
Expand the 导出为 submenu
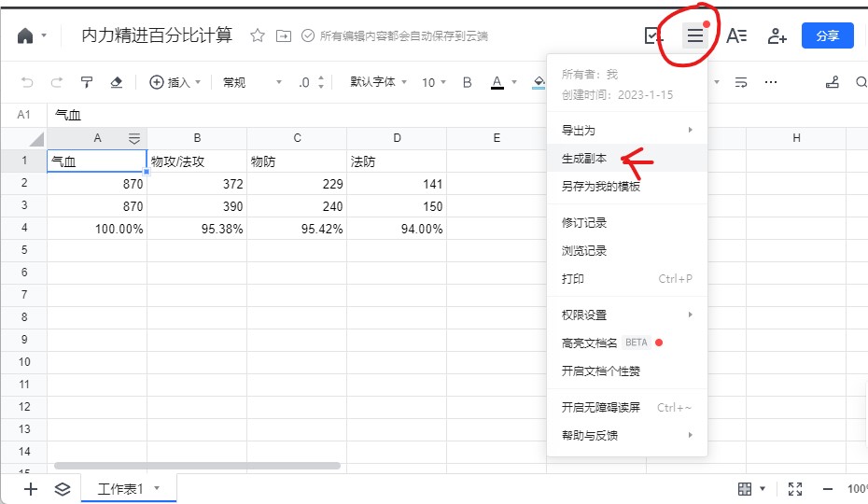(x=626, y=130)
